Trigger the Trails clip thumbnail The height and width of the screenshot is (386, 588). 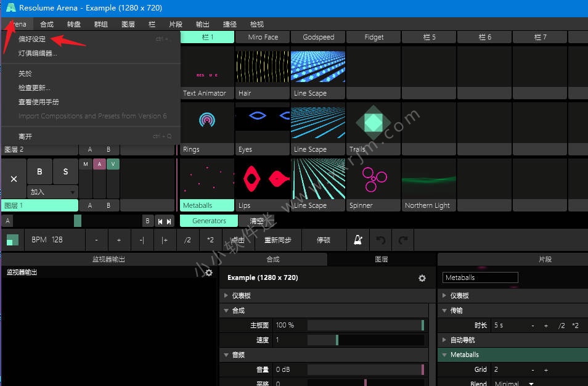coord(374,123)
